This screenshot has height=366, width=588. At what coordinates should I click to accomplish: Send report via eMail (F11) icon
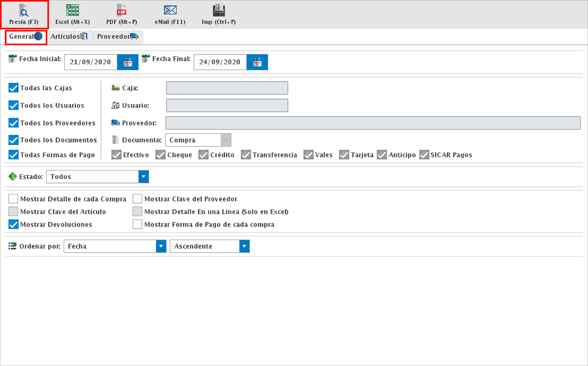[x=170, y=11]
